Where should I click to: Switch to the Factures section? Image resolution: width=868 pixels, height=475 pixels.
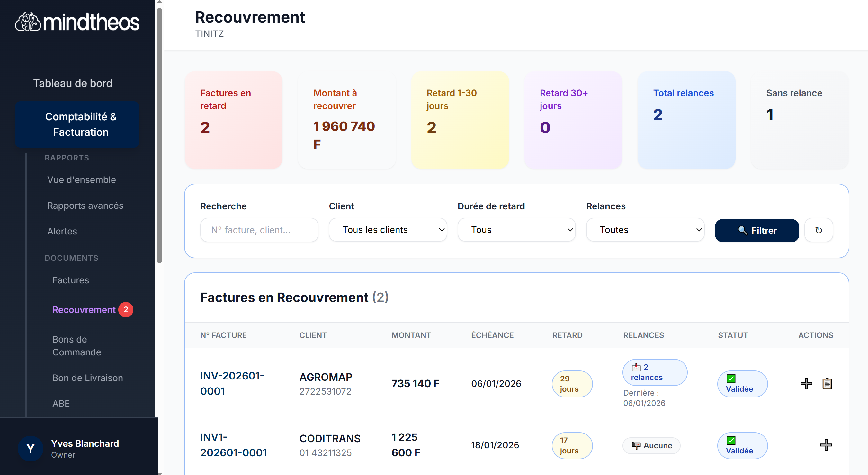[70, 280]
